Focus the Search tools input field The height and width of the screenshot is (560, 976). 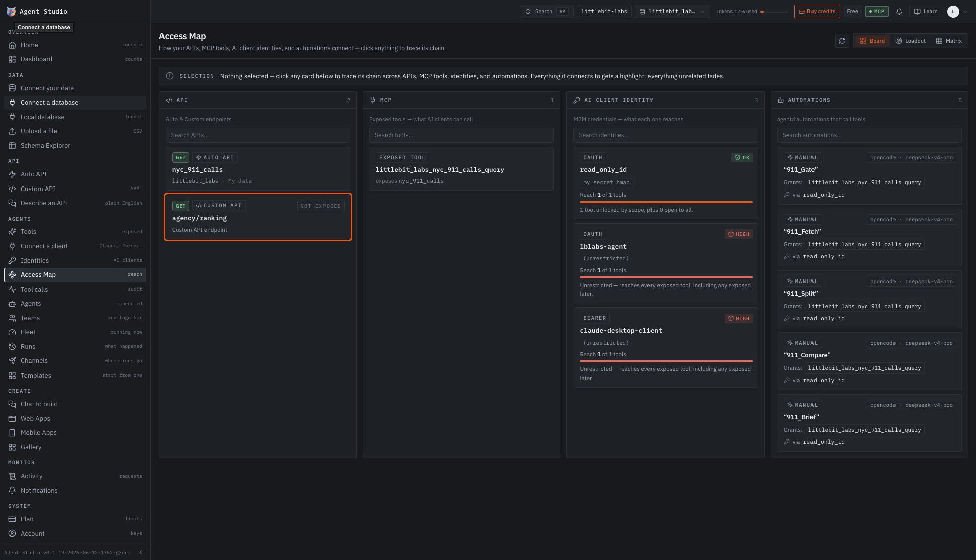(461, 135)
